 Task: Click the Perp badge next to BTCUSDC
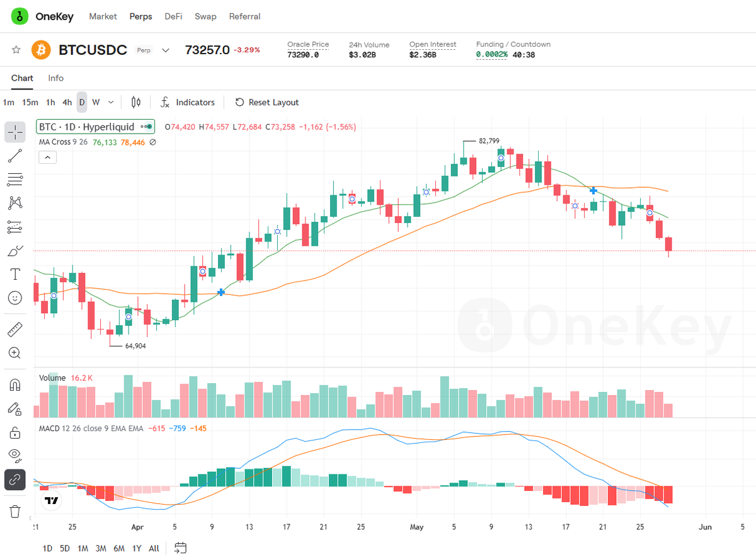click(x=144, y=50)
